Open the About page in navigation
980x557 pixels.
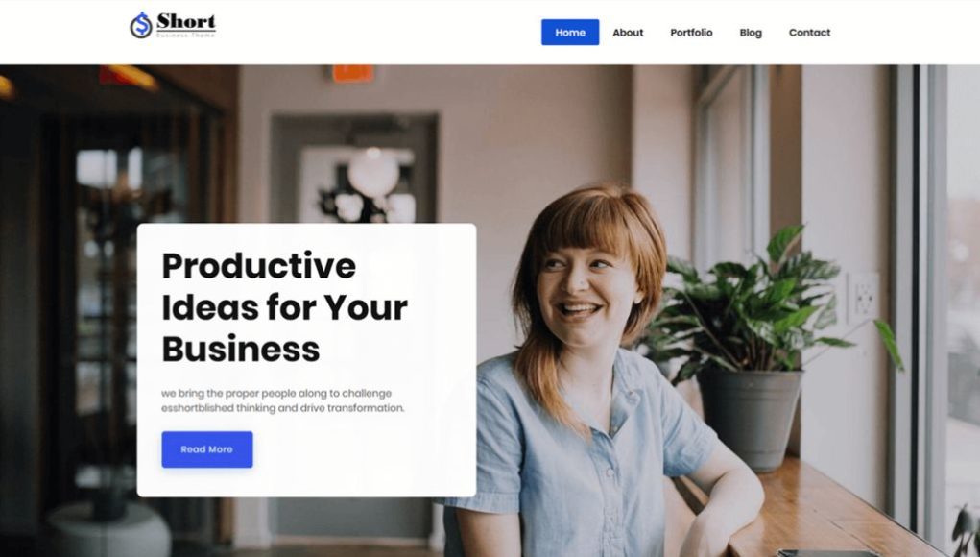[628, 33]
